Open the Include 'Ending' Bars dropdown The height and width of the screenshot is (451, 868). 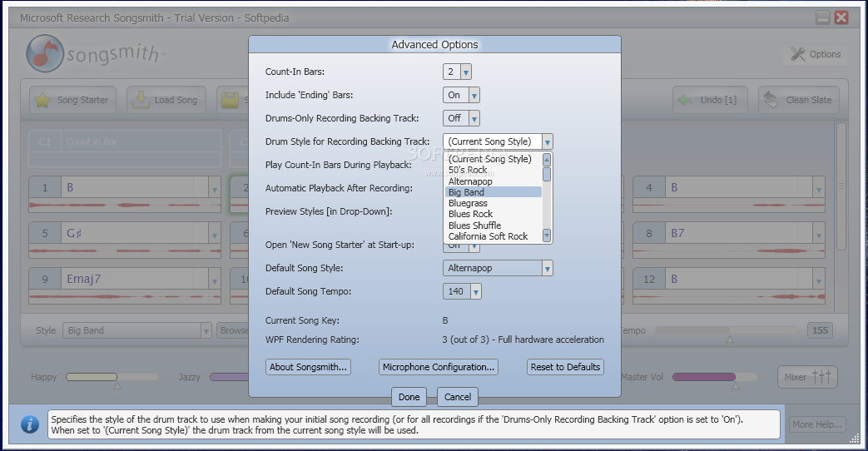click(474, 95)
